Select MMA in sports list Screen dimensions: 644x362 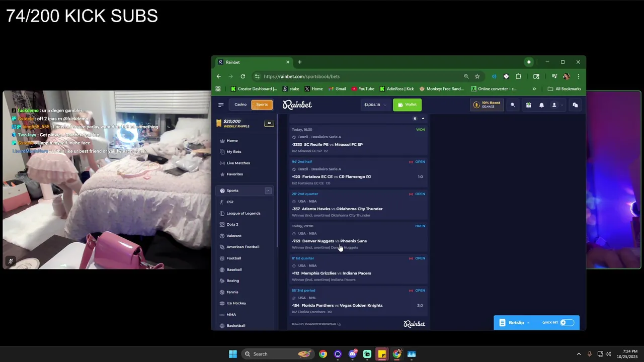click(x=231, y=314)
